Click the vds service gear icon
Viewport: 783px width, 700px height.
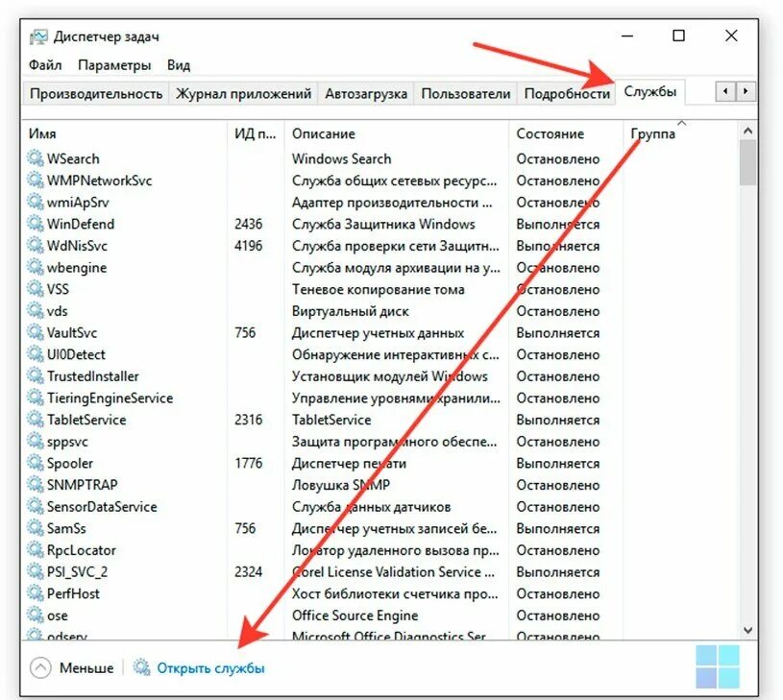pos(35,310)
